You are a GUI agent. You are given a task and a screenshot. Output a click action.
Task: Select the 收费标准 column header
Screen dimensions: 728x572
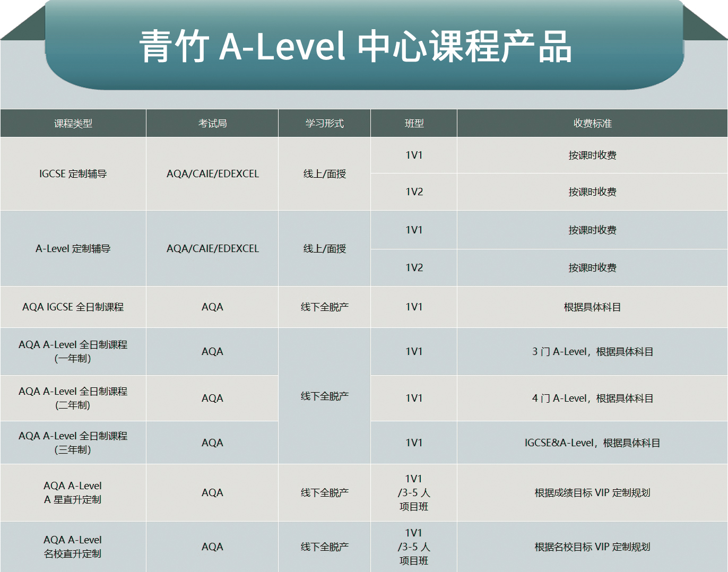point(592,123)
